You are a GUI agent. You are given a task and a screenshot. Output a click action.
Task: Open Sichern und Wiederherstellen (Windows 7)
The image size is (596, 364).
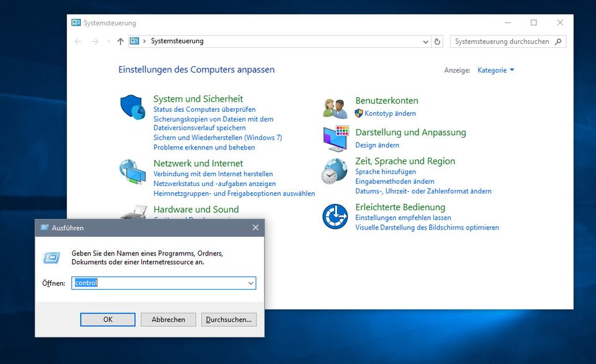coord(218,138)
